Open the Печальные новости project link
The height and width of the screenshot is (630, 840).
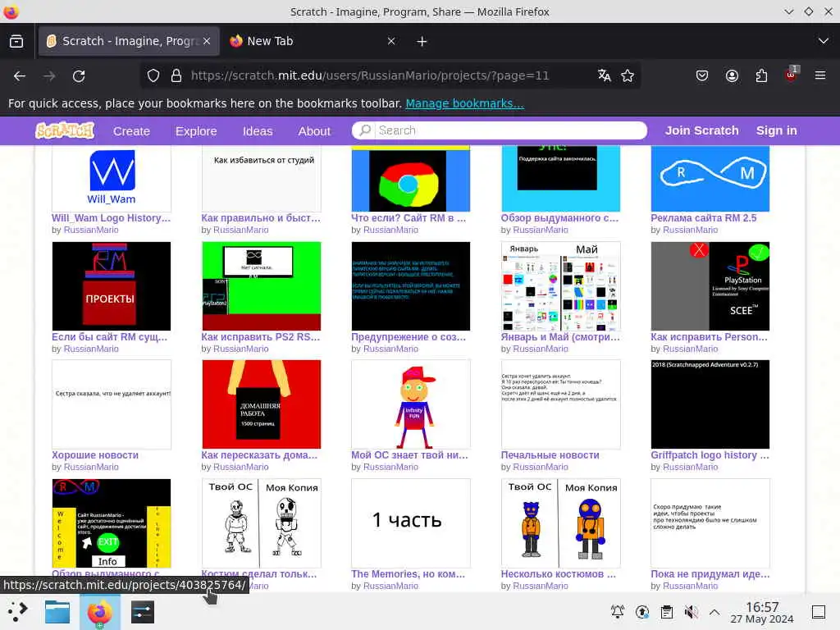(x=550, y=454)
